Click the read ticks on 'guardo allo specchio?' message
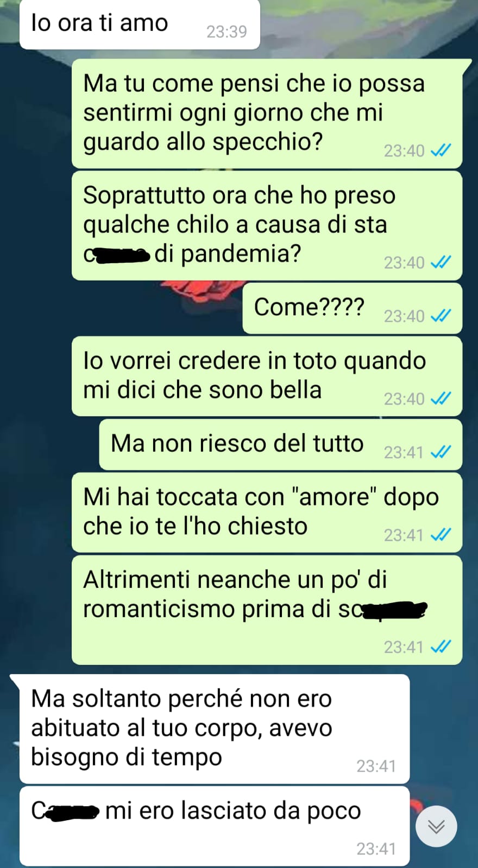 pyautogui.click(x=441, y=150)
